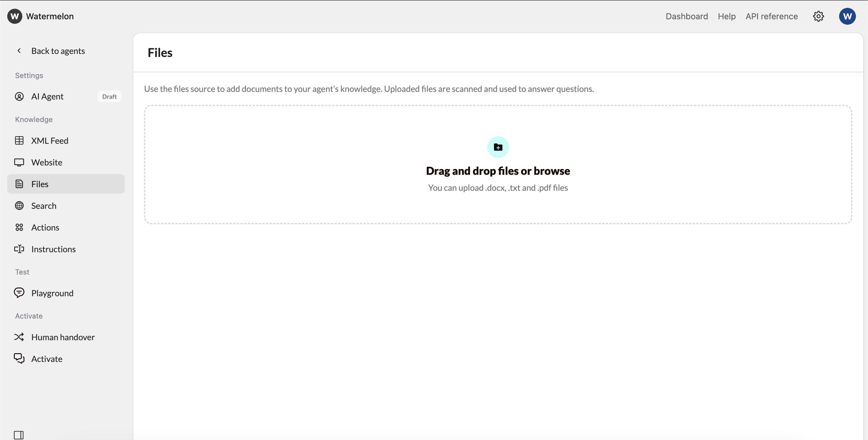Click the Website source monitor icon
This screenshot has width=868, height=440.
tap(19, 162)
